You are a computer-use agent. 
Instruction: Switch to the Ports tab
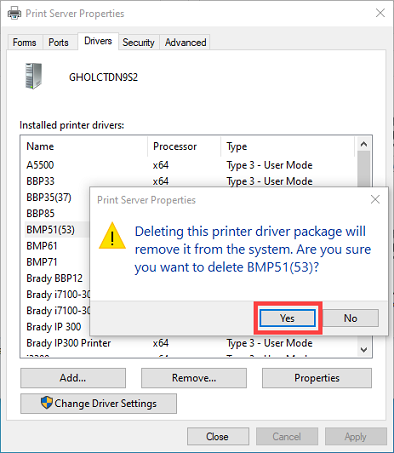pos(59,42)
